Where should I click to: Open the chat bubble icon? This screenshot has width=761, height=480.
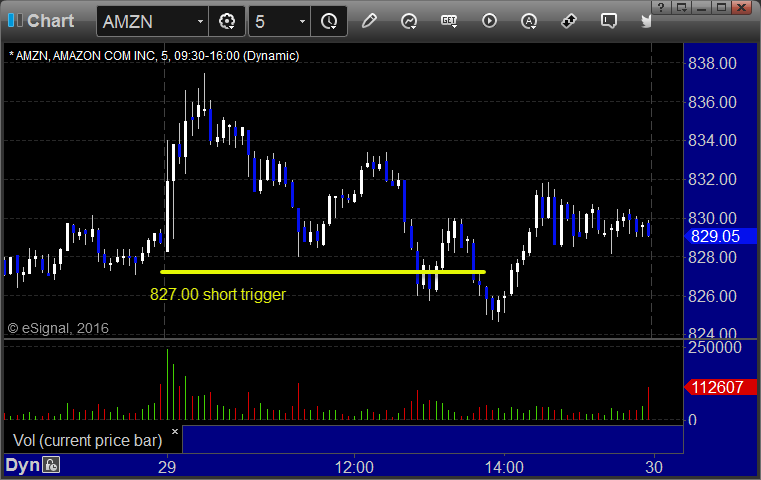tap(609, 21)
